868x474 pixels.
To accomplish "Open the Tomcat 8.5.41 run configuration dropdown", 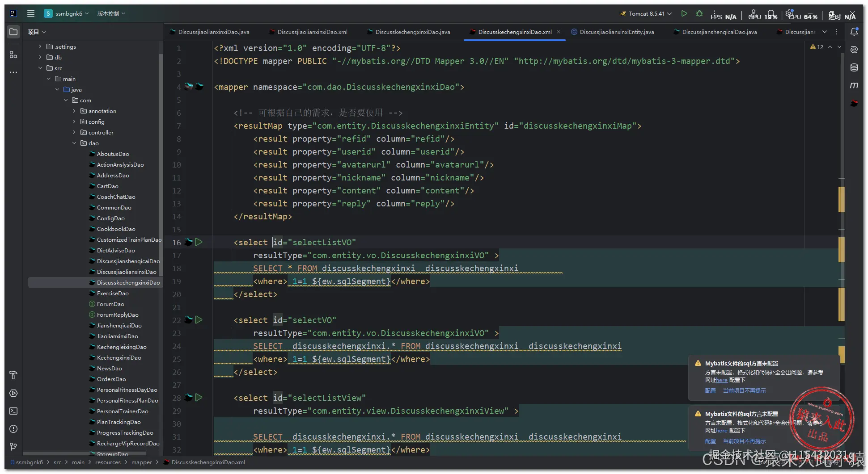I will click(646, 13).
